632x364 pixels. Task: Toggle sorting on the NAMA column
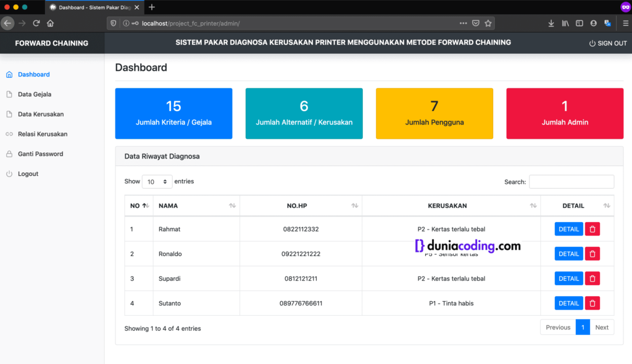233,205
